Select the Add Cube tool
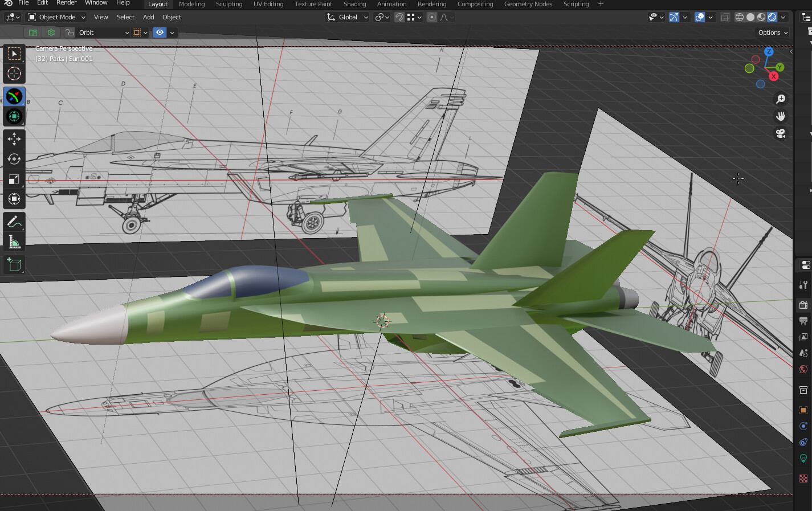The height and width of the screenshot is (511, 812). click(14, 265)
